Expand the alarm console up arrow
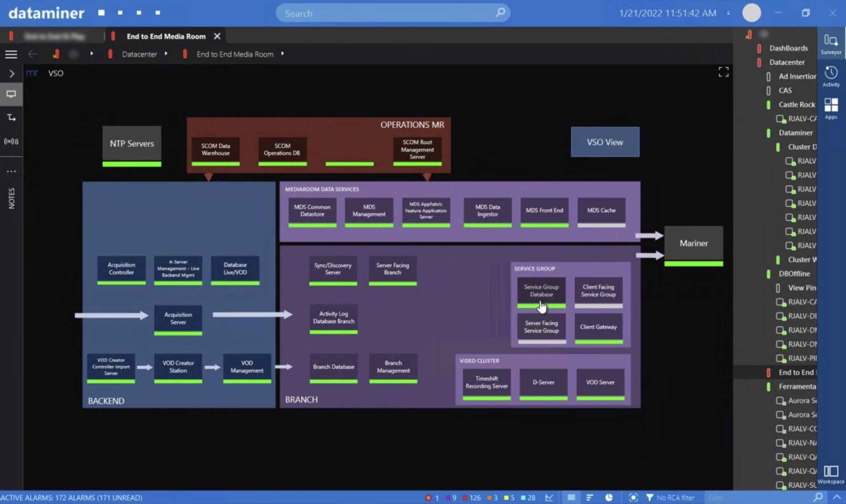 coord(837,497)
